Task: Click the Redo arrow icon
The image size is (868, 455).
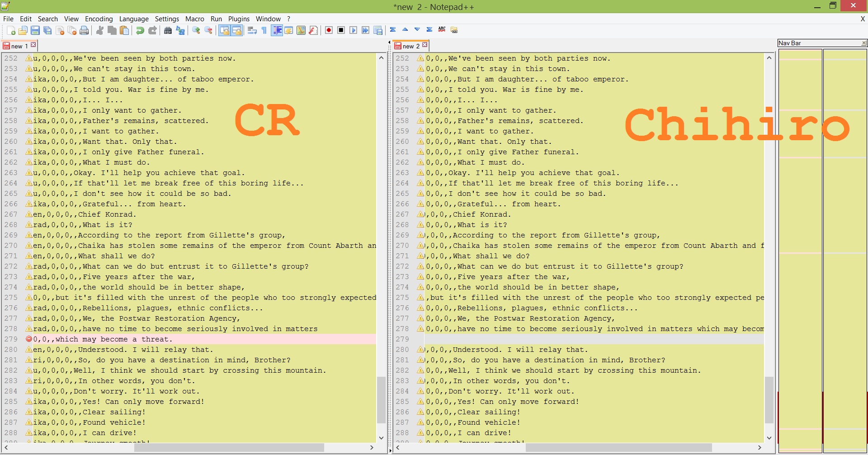Action: pyautogui.click(x=152, y=30)
